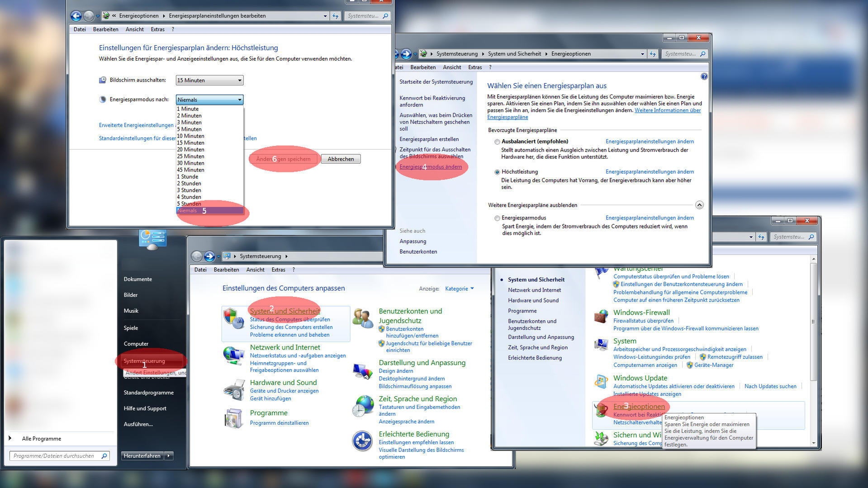Click the user picture at top of Start menu

(x=153, y=239)
